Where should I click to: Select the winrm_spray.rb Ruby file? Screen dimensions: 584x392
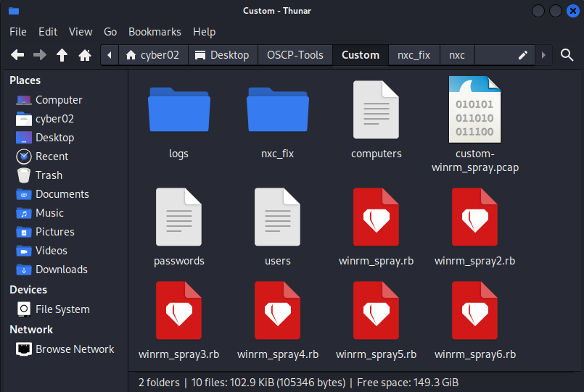pyautogui.click(x=376, y=217)
